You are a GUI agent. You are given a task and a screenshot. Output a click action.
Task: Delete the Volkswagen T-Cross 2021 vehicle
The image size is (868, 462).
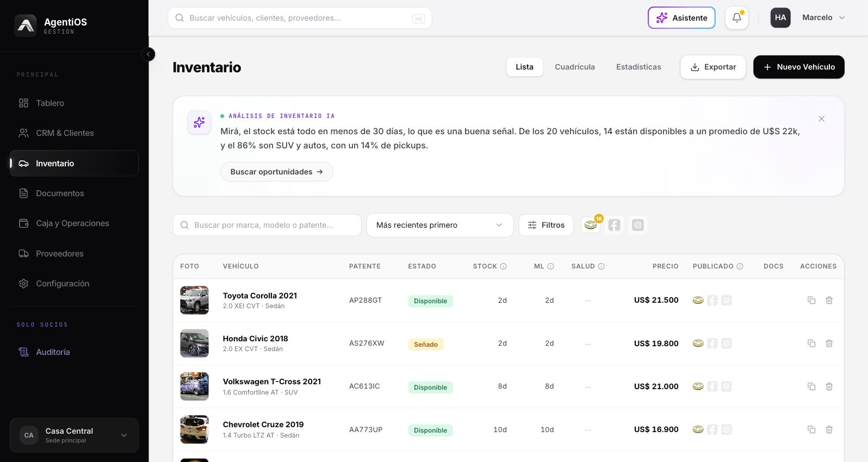click(x=829, y=386)
